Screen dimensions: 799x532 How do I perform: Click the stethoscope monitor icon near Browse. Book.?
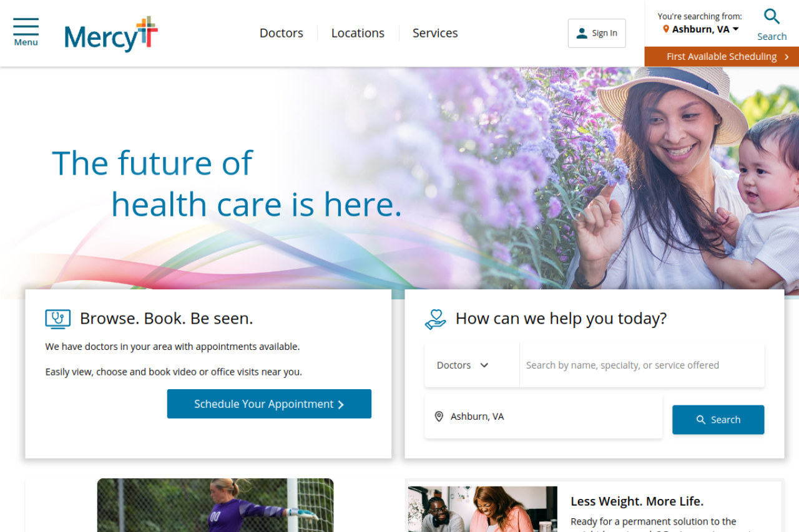point(58,319)
